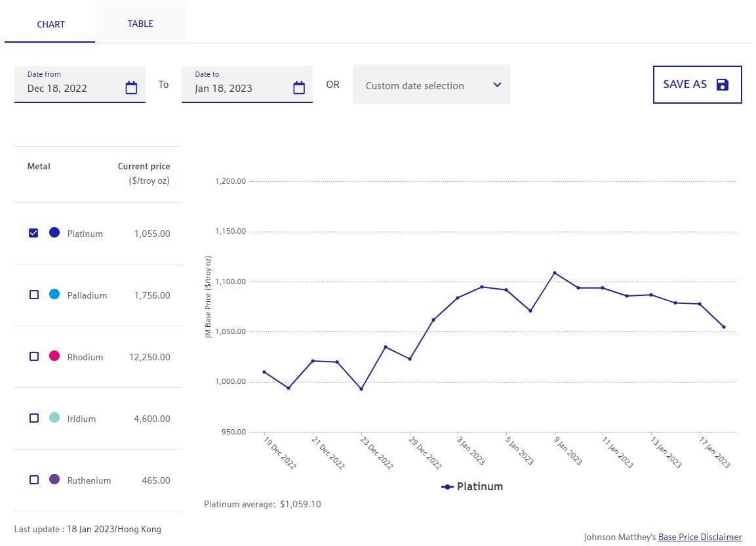Image resolution: width=756 pixels, height=546 pixels.
Task: Click the purple Ruthenium color dot
Action: coord(54,479)
